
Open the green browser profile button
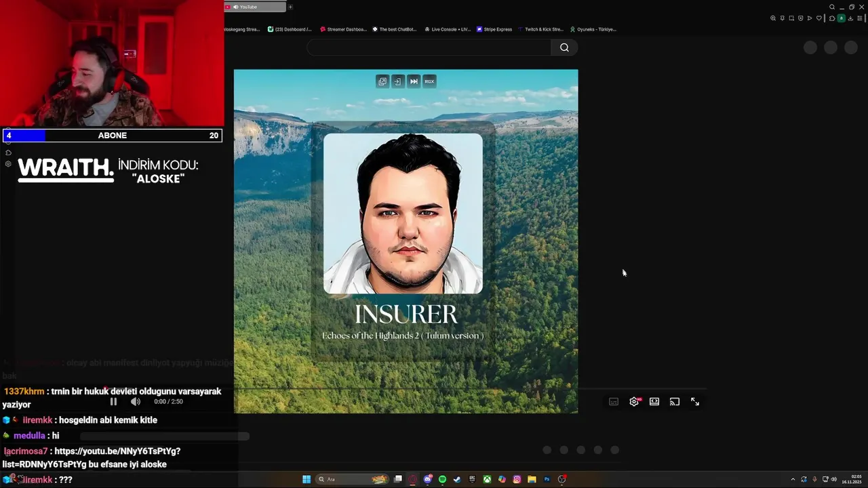(842, 18)
